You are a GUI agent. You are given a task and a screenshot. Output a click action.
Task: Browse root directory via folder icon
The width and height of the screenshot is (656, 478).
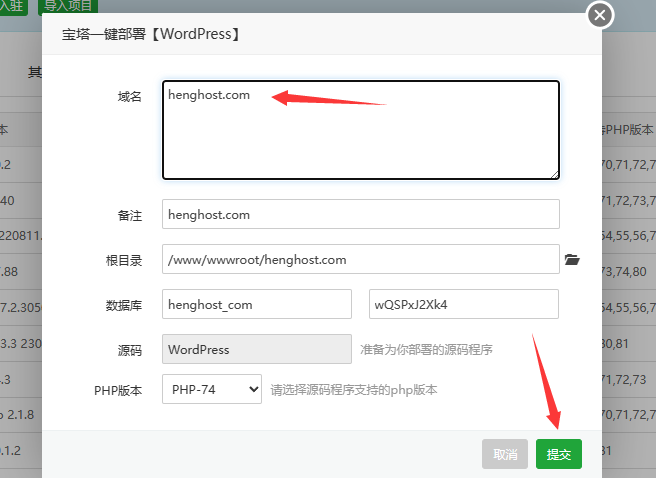click(572, 259)
